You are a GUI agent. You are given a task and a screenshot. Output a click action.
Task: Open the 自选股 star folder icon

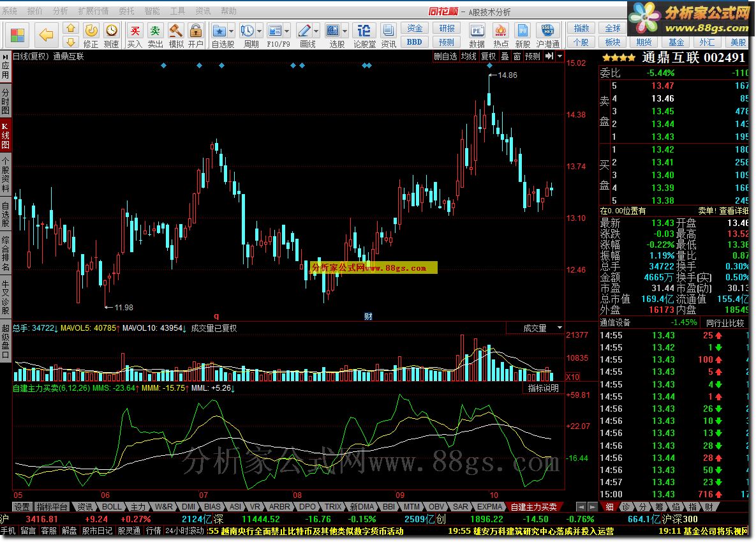point(219,31)
